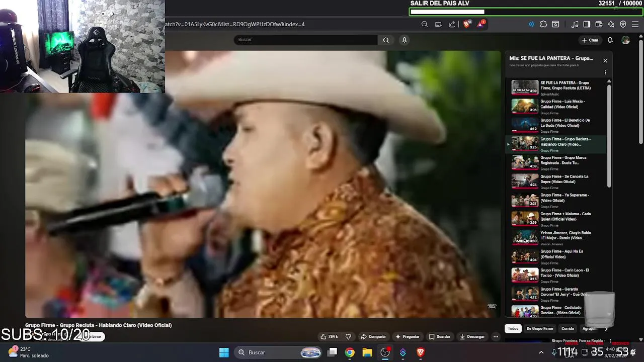This screenshot has height=362, width=644.
Task: Click the install app icon in address bar
Action: click(x=438, y=24)
